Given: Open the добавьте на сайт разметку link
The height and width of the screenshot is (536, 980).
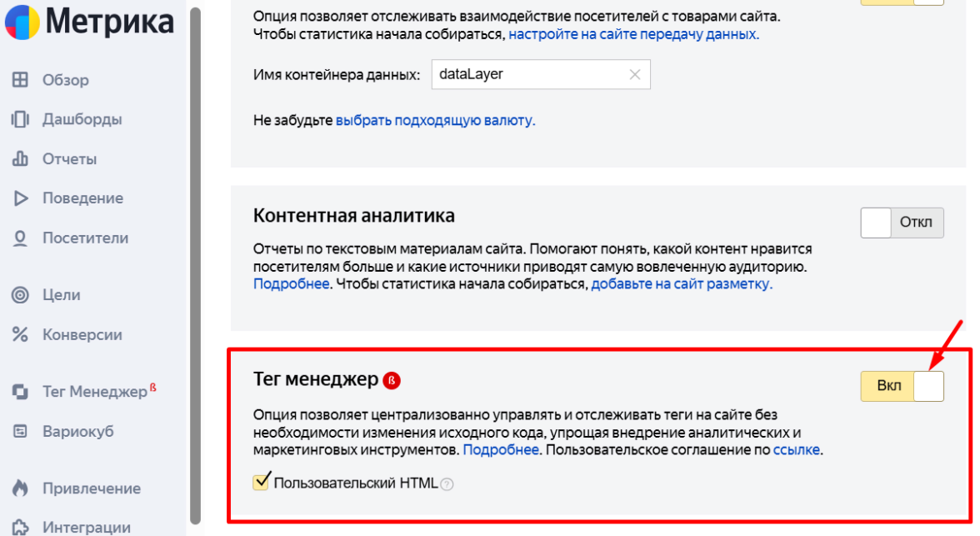Looking at the screenshot, I should [682, 283].
